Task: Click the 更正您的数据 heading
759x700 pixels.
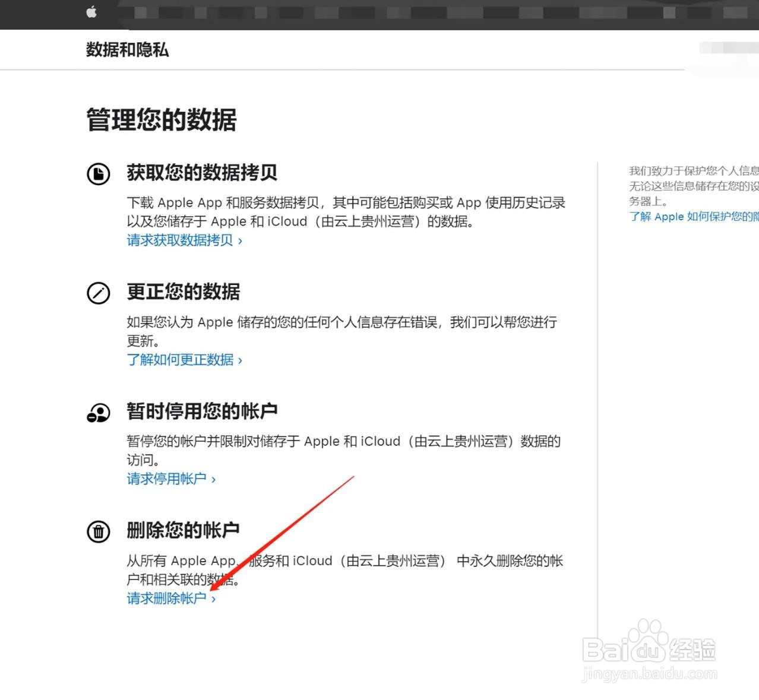Action: (184, 292)
